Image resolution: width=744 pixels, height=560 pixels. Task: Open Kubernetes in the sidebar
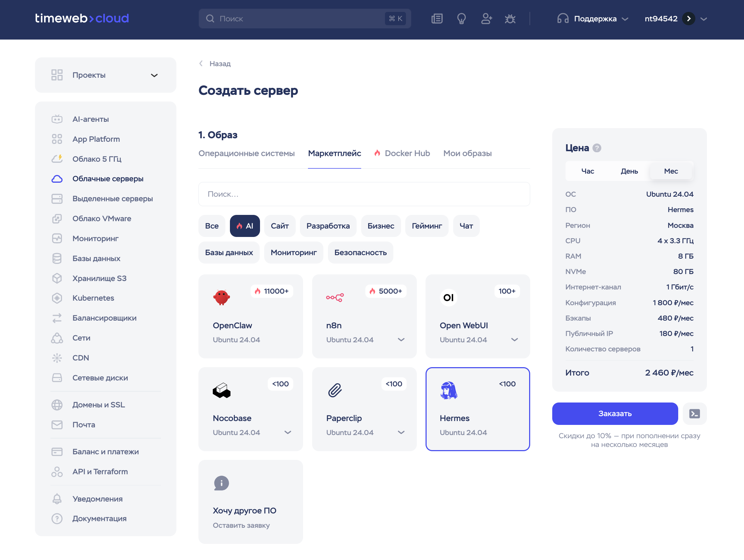pos(93,298)
